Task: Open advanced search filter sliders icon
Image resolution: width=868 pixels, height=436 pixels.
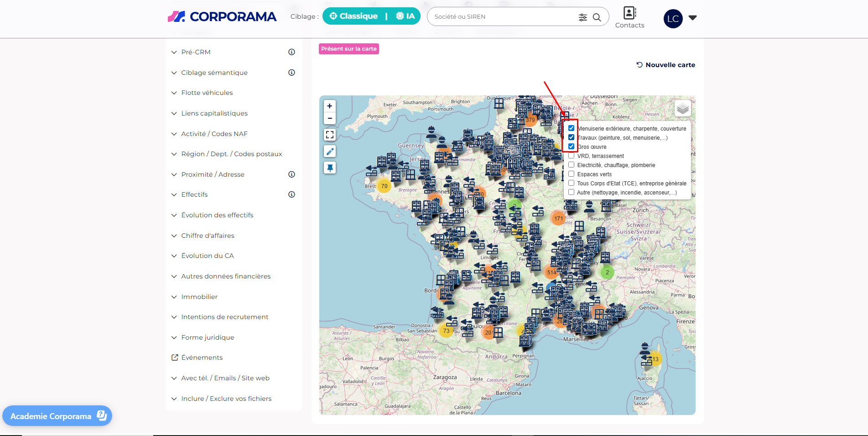Action: coord(582,17)
